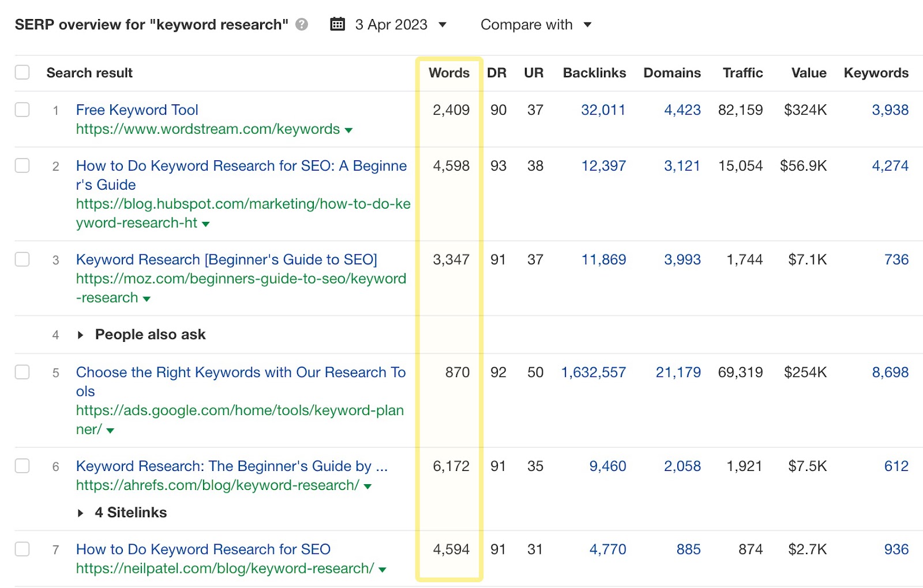Tick the checkbox next to the Ahrefs blog result

tap(22, 466)
